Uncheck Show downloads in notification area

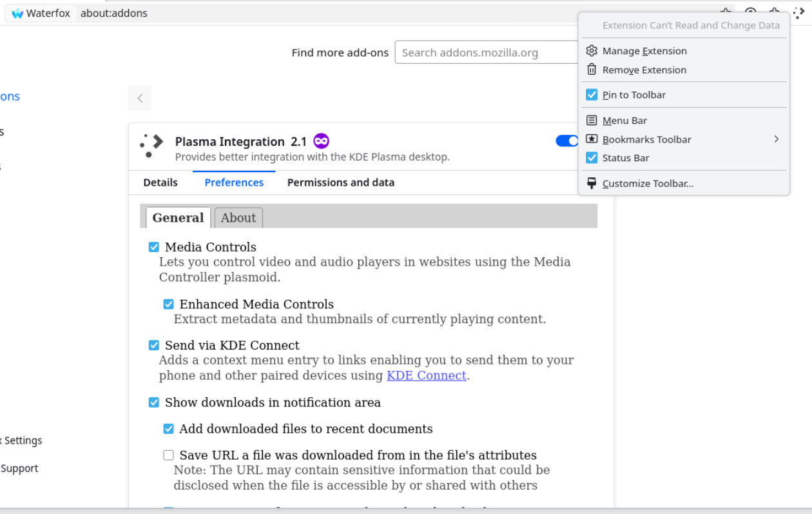[154, 402]
